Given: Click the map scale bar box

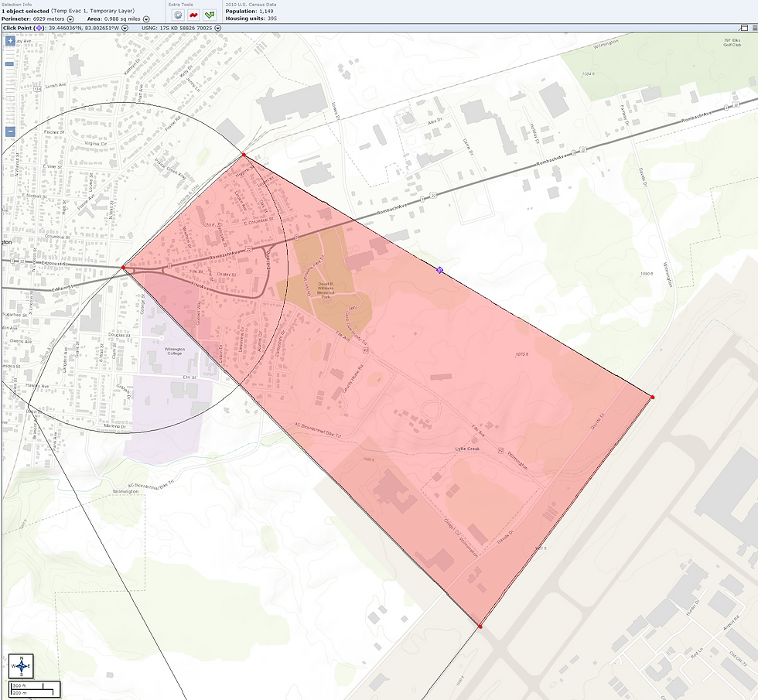Looking at the screenshot, I should click(34, 689).
